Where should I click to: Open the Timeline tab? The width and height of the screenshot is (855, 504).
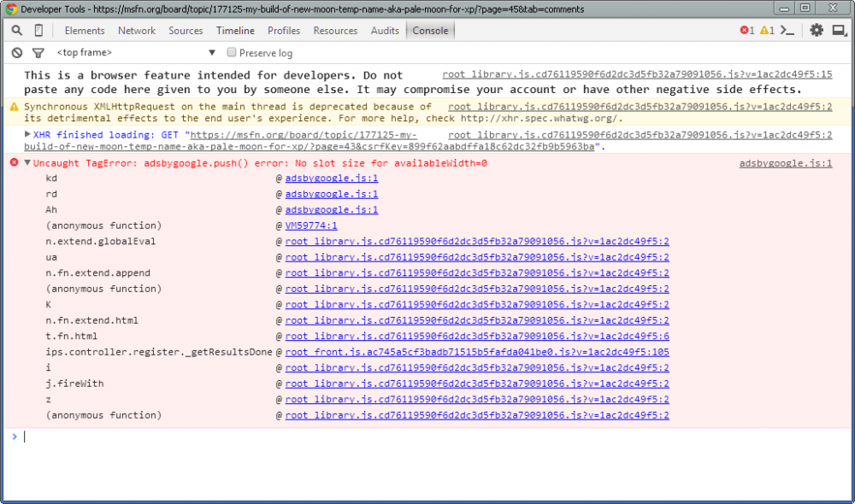[x=235, y=31]
